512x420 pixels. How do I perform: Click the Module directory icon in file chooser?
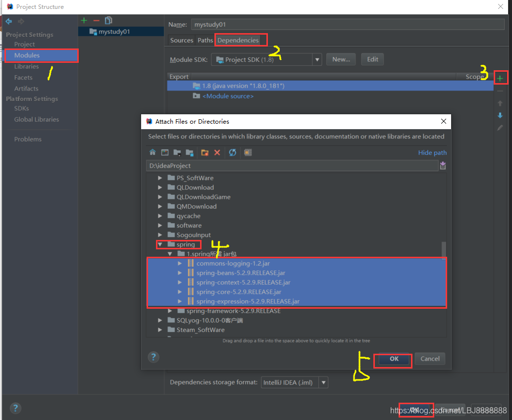click(x=190, y=152)
